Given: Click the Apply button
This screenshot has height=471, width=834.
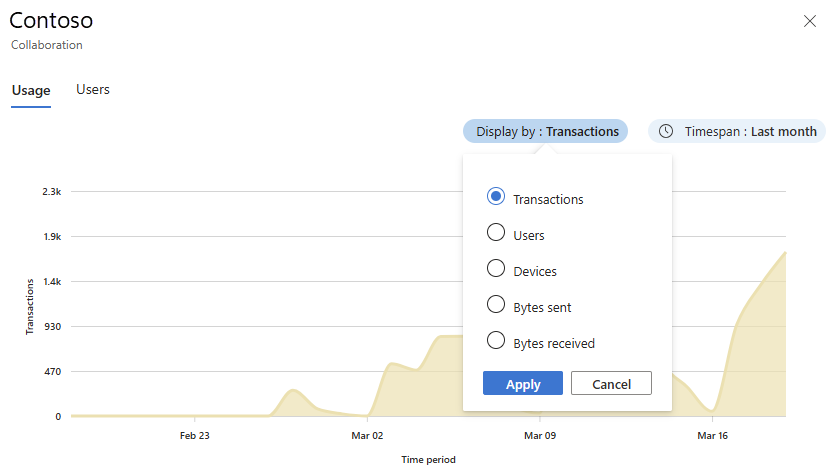Looking at the screenshot, I should point(523,384).
